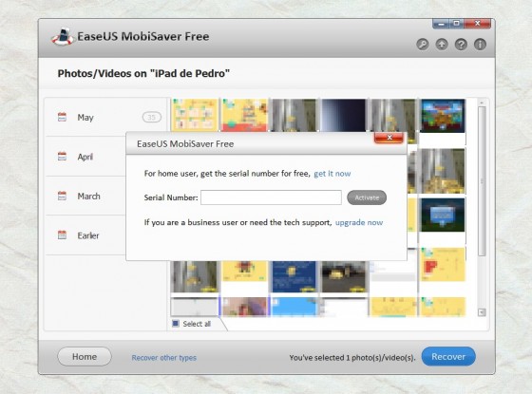Select the April month category
532x394 pixels.
(x=85, y=157)
